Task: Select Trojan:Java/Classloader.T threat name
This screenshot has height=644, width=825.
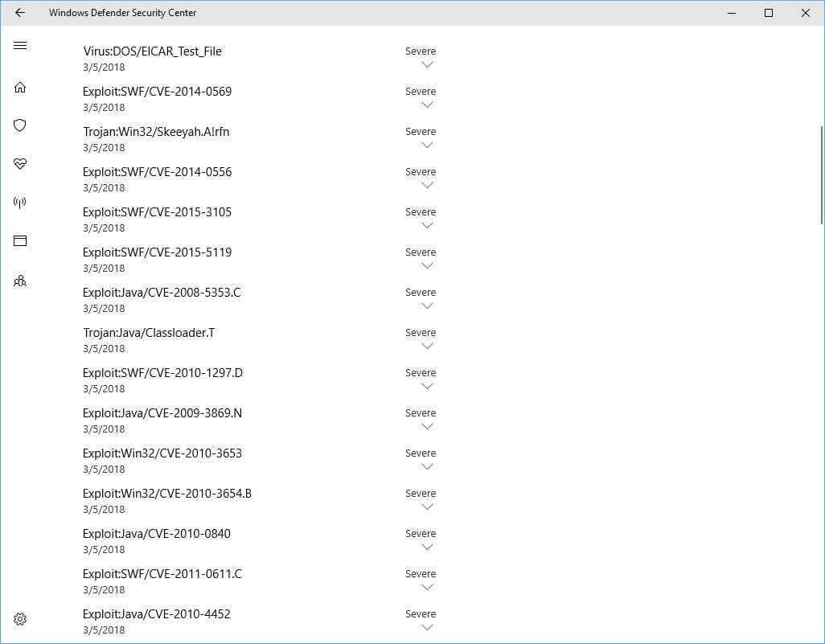Action: pos(149,333)
